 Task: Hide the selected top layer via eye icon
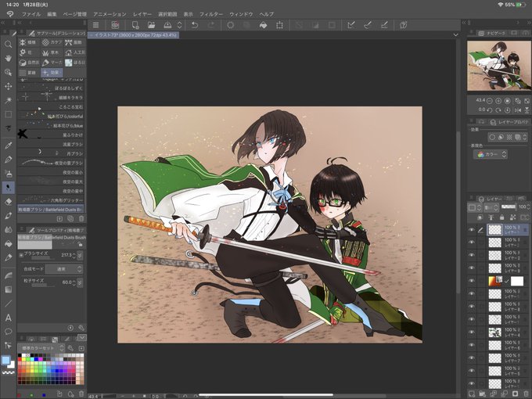(x=472, y=230)
